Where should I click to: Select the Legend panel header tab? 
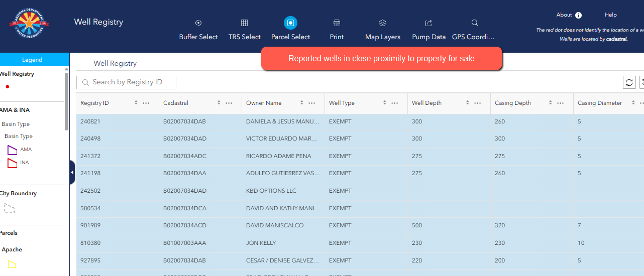click(32, 59)
